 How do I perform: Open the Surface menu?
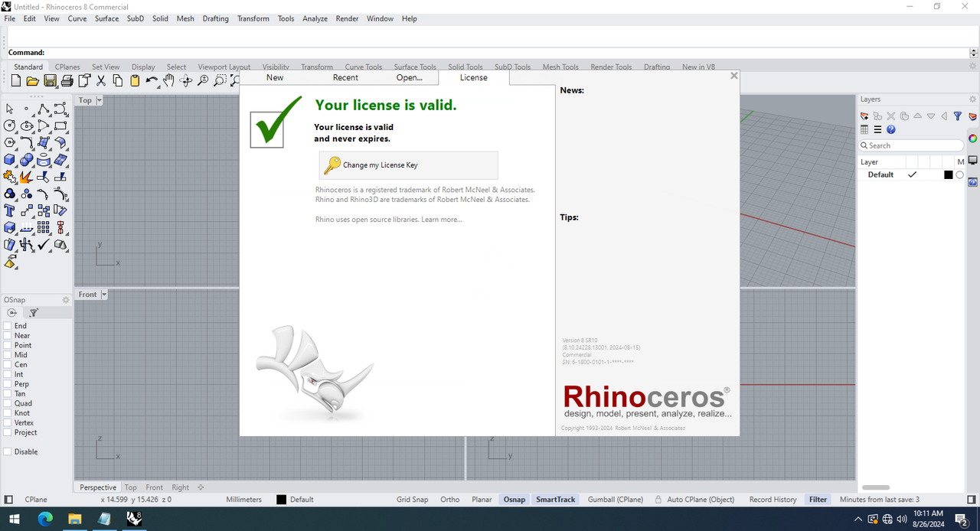click(x=106, y=18)
